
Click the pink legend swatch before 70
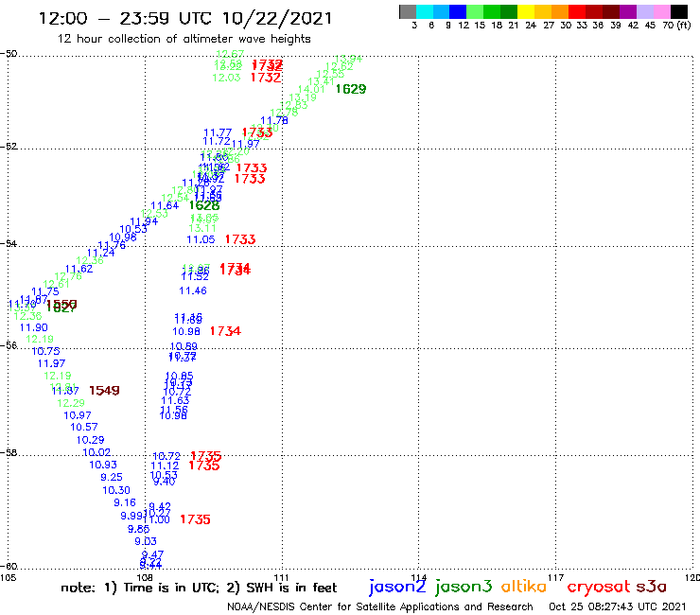pyautogui.click(x=661, y=11)
